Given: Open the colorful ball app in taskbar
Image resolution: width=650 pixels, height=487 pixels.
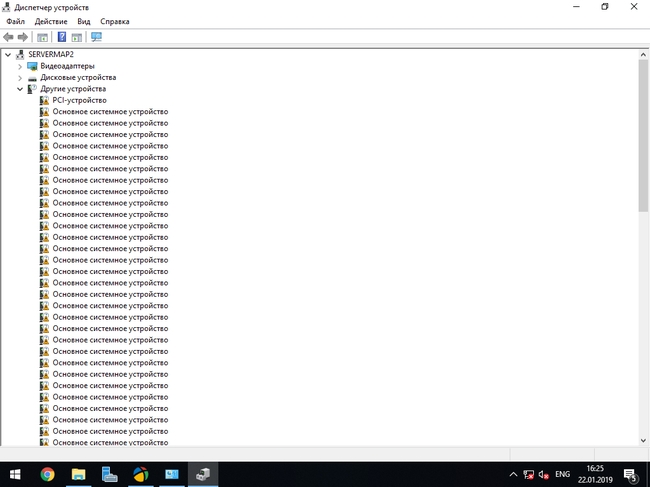Looking at the screenshot, I should (x=141, y=474).
